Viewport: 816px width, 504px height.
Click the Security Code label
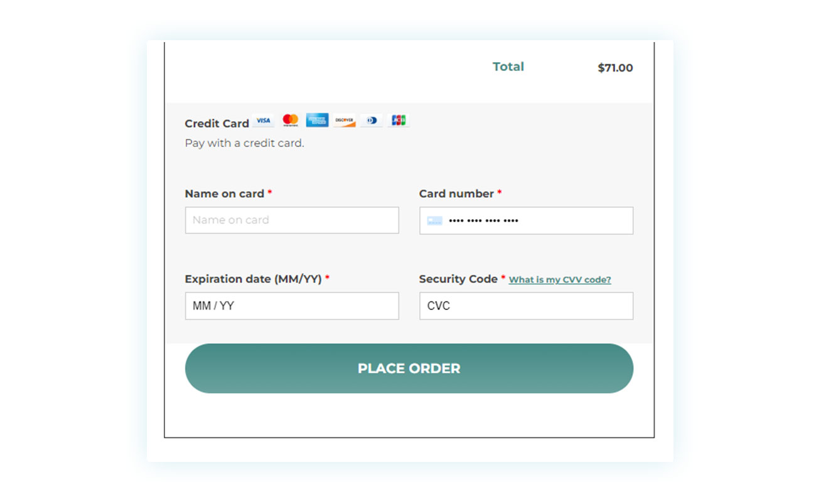pos(458,279)
